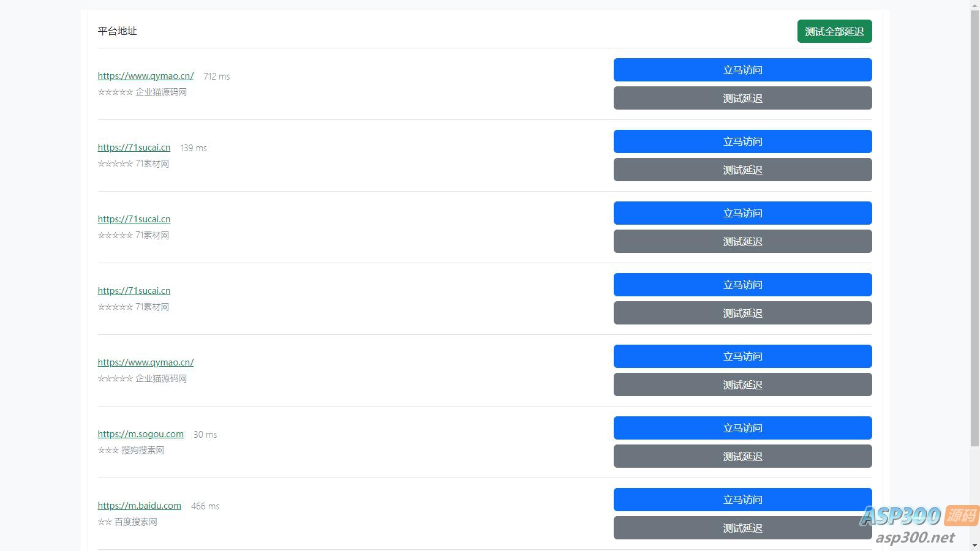The width and height of the screenshot is (980, 551).
Task: Open the last 71sucai.cn link in the list
Action: click(134, 291)
